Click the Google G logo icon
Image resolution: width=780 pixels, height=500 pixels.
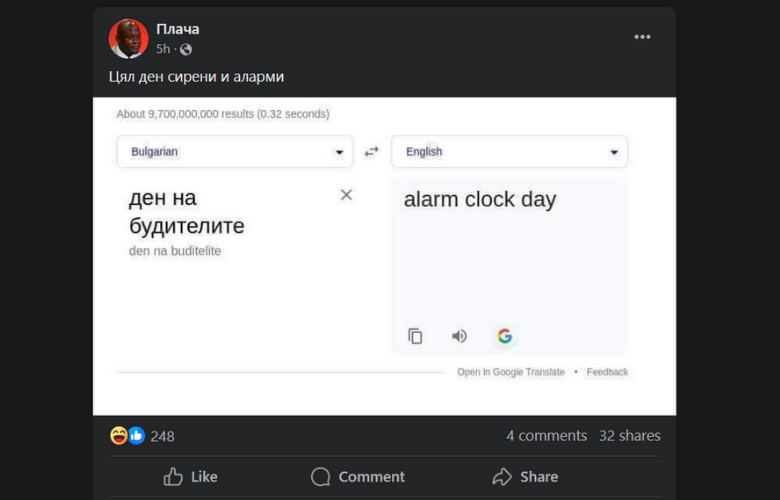pos(505,336)
